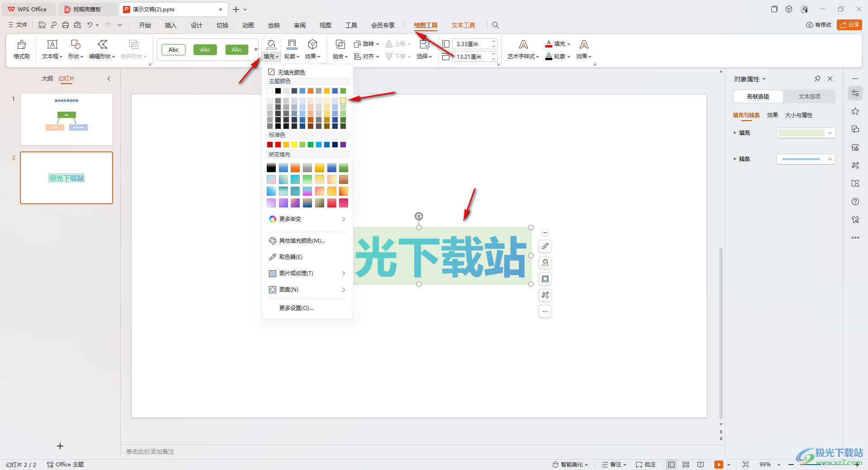Click the Print icon in quick toolbar

click(66, 25)
